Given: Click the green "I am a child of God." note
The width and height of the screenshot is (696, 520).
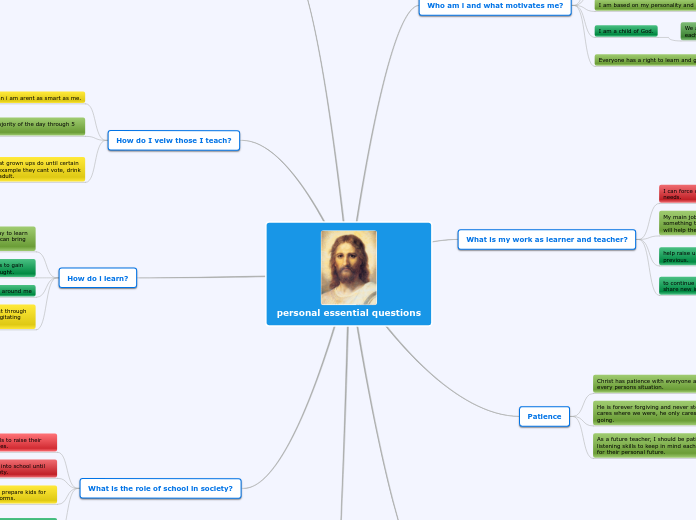Looking at the screenshot, I should coord(626,31).
